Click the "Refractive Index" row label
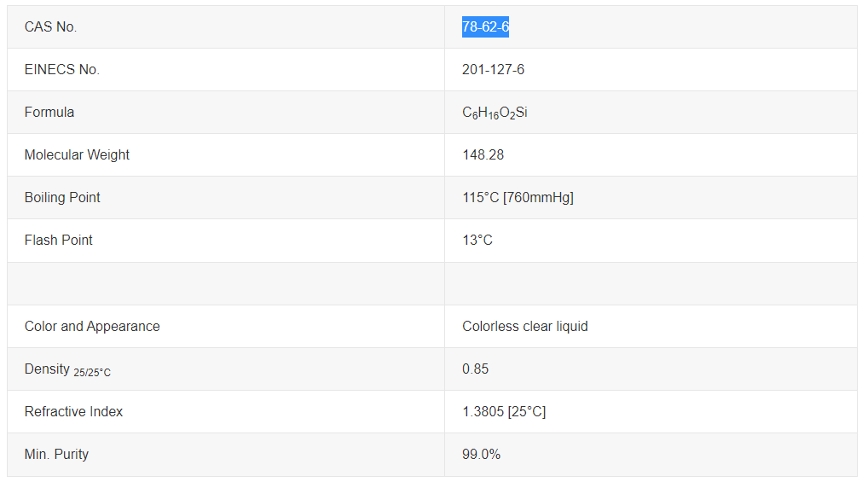This screenshot has width=868, height=482. pyautogui.click(x=73, y=412)
